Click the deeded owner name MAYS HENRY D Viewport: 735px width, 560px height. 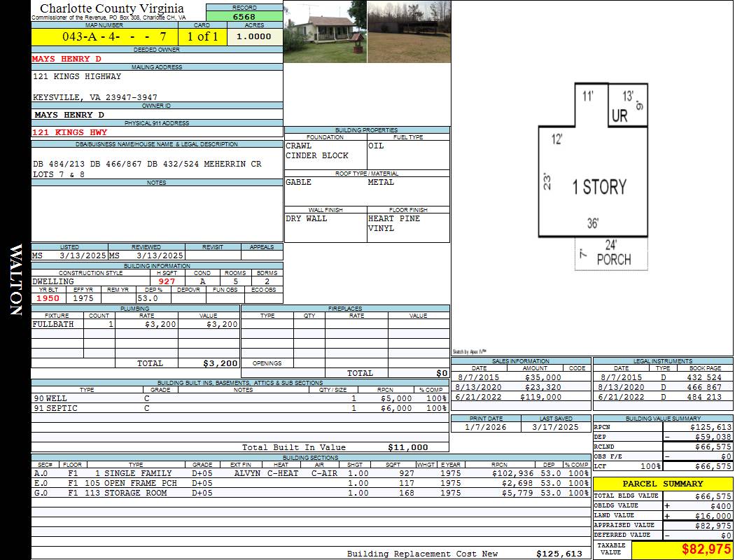click(x=66, y=59)
